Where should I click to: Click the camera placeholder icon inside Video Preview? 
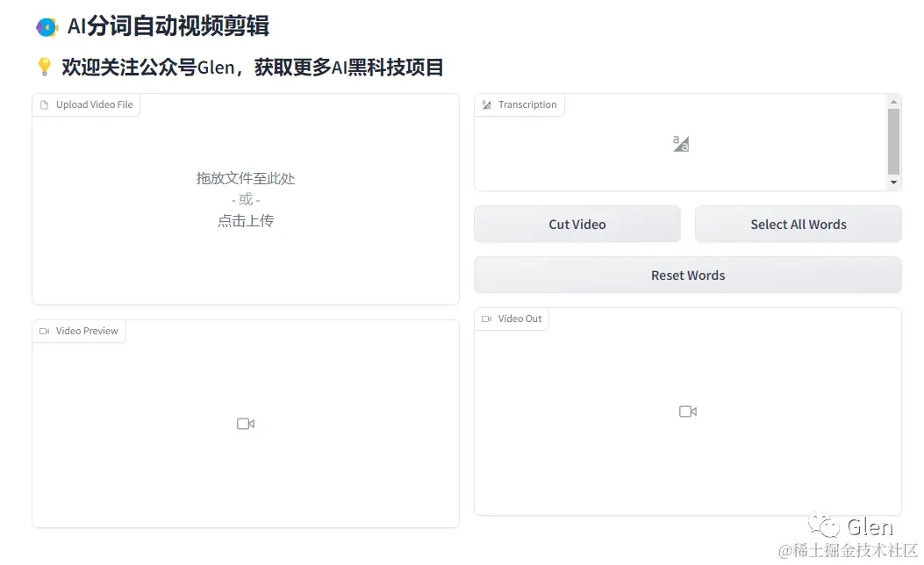pos(246,423)
